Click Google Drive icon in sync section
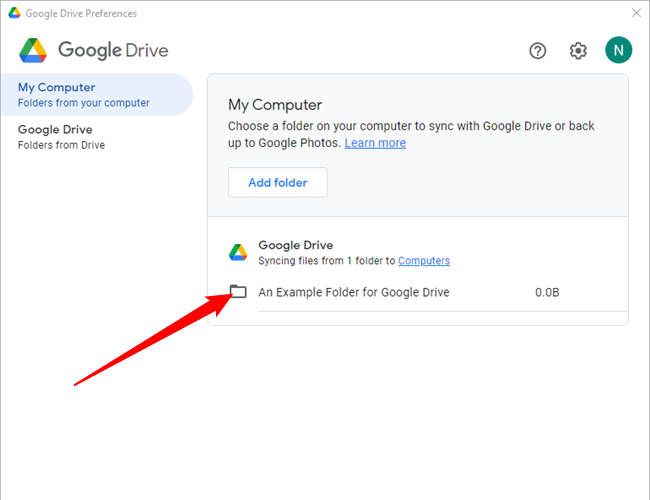Viewport: 650px width, 500px height. [238, 252]
